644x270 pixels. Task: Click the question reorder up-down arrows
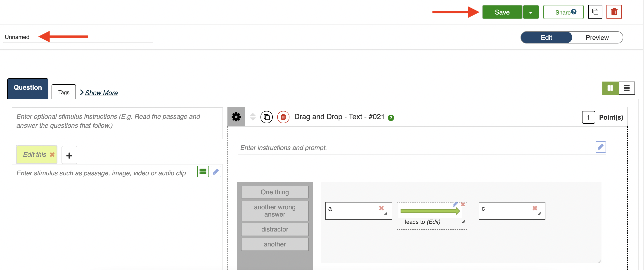click(x=253, y=117)
